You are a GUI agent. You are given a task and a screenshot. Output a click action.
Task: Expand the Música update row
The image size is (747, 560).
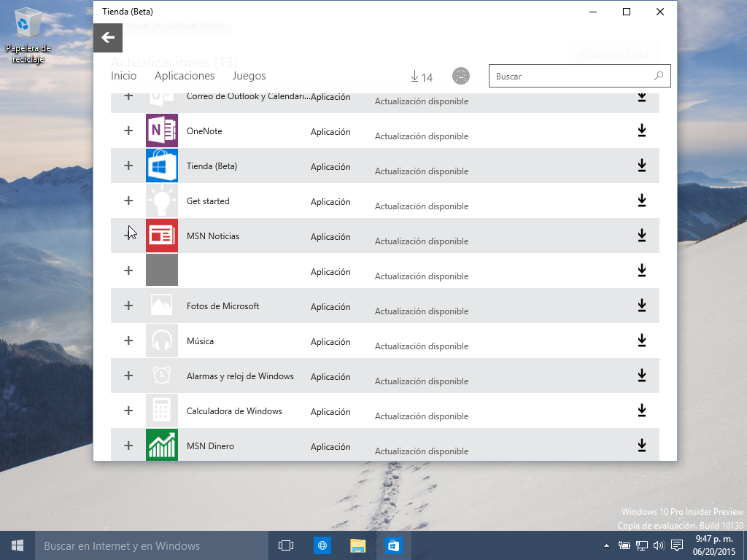coord(128,341)
